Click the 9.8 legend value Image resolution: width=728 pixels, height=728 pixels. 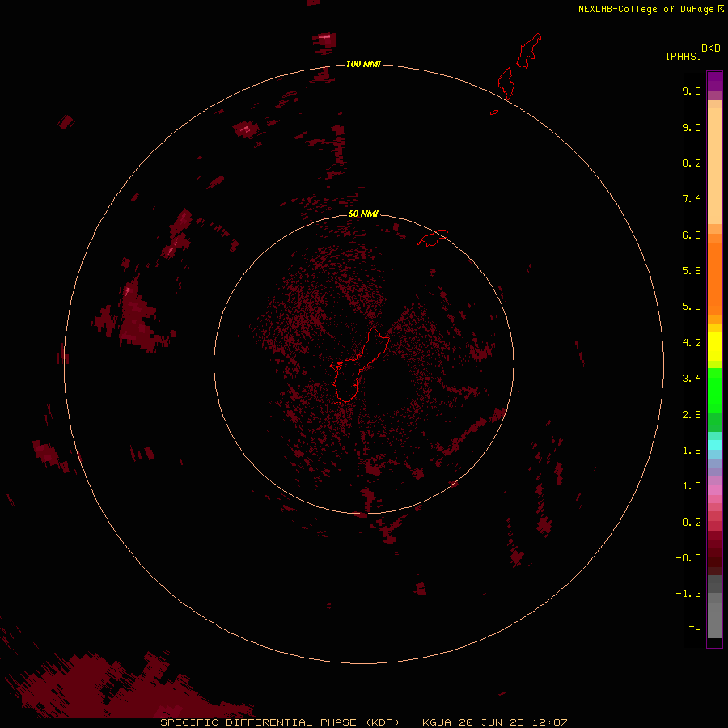[692, 91]
